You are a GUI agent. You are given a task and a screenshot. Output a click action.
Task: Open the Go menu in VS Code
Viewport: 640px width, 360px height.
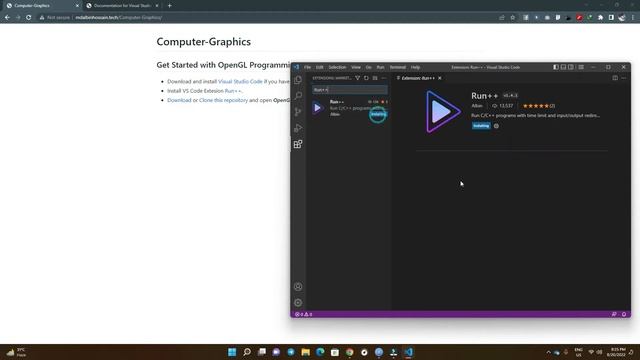[369, 67]
